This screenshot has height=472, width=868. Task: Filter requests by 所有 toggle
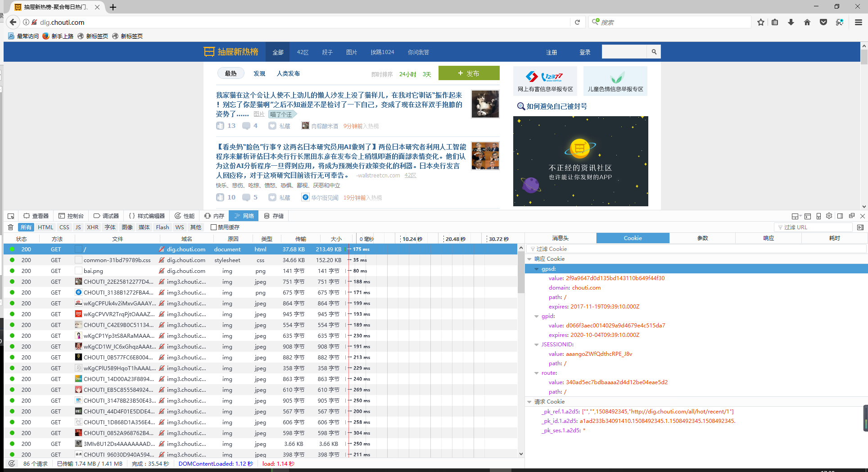tap(26, 227)
